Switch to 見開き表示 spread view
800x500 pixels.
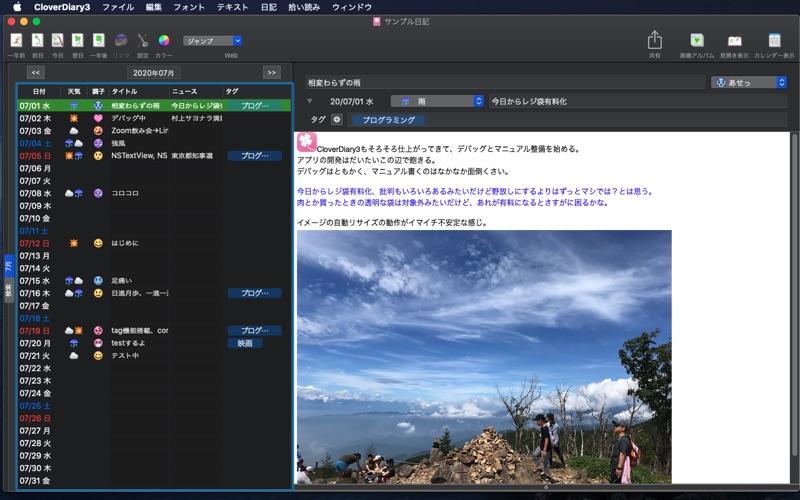735,40
